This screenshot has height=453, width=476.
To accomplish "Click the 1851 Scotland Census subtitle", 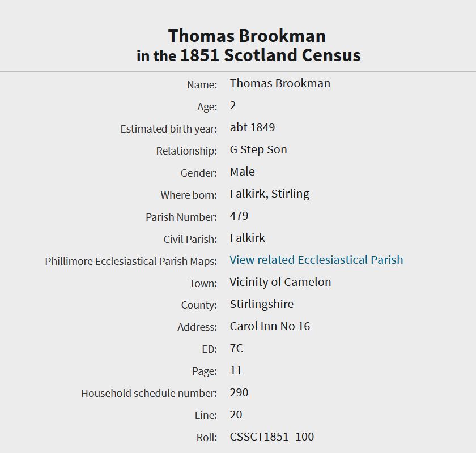I will 248,55.
